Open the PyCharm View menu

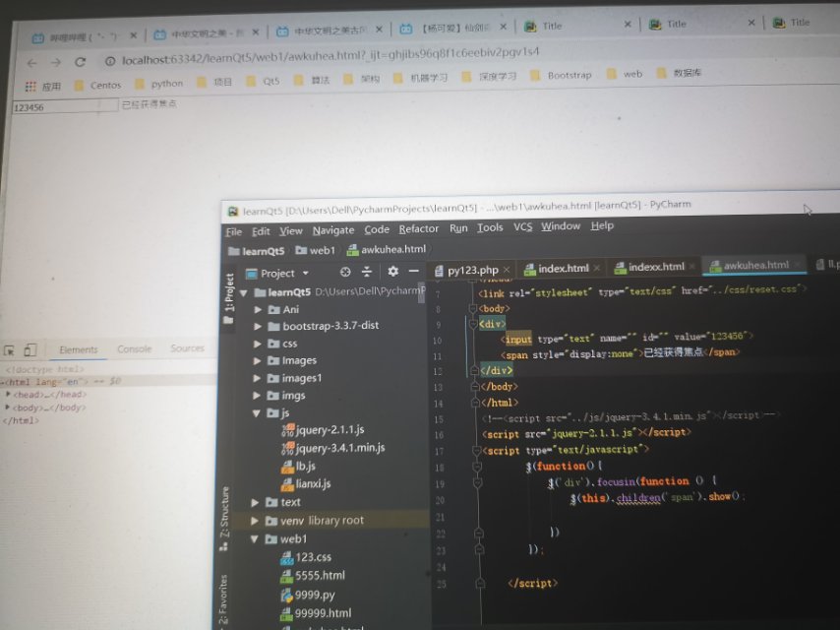291,230
